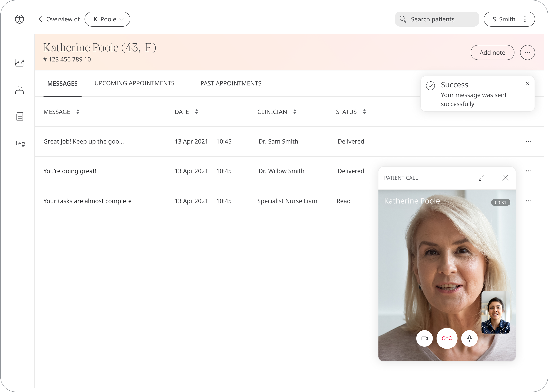This screenshot has width=548, height=392.
Task: Close the patient call panel
Action: click(505, 178)
